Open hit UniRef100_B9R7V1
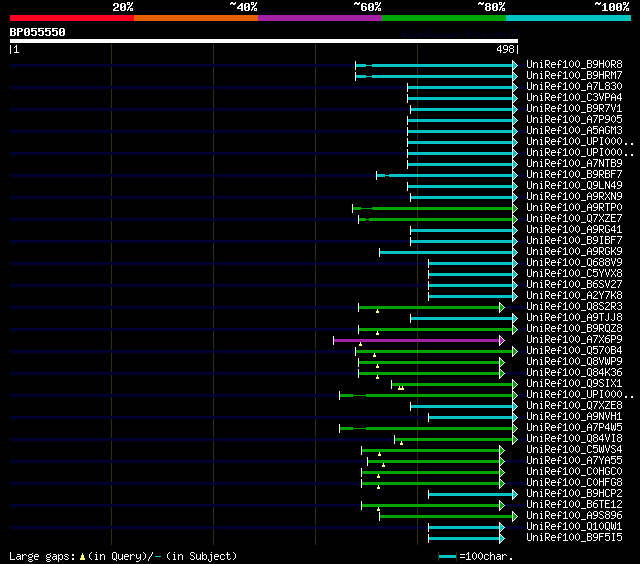This screenshot has width=640, height=564. pyautogui.click(x=574, y=109)
